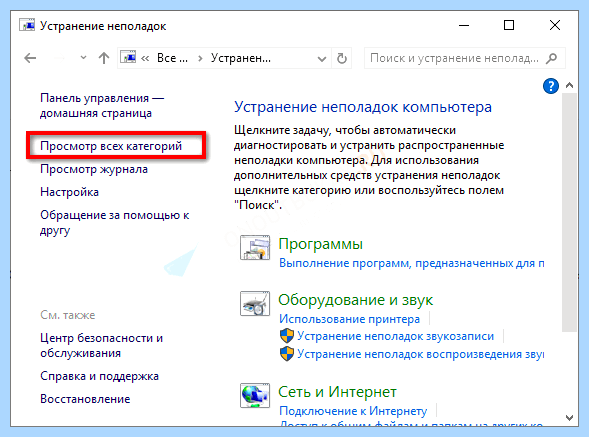589x437 pixels.
Task: Expand the address bar history dropdown
Action: (x=322, y=59)
